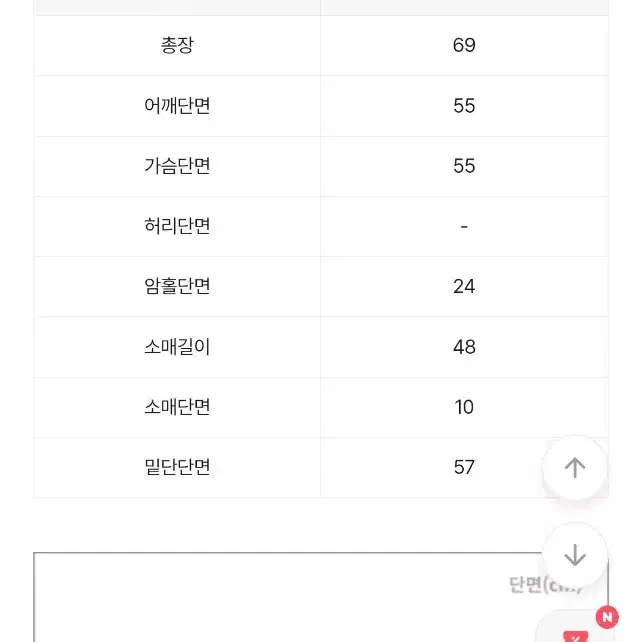Tap the scroll-to-top up arrow button
Screen dimensions: 642x642
pos(574,467)
